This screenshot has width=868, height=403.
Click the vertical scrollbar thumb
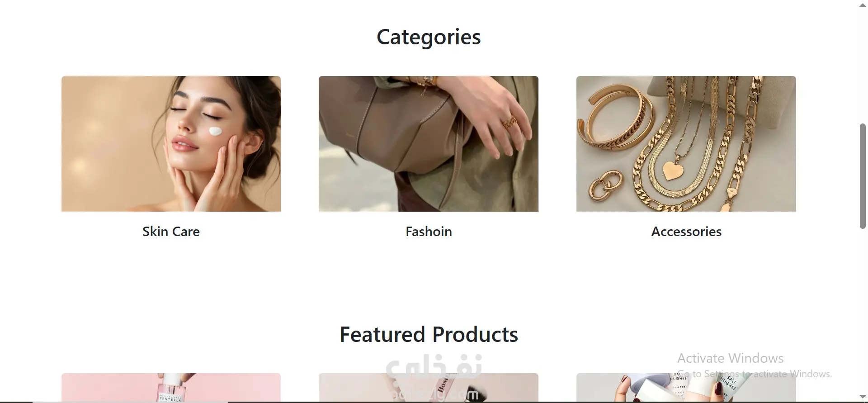pos(863,176)
